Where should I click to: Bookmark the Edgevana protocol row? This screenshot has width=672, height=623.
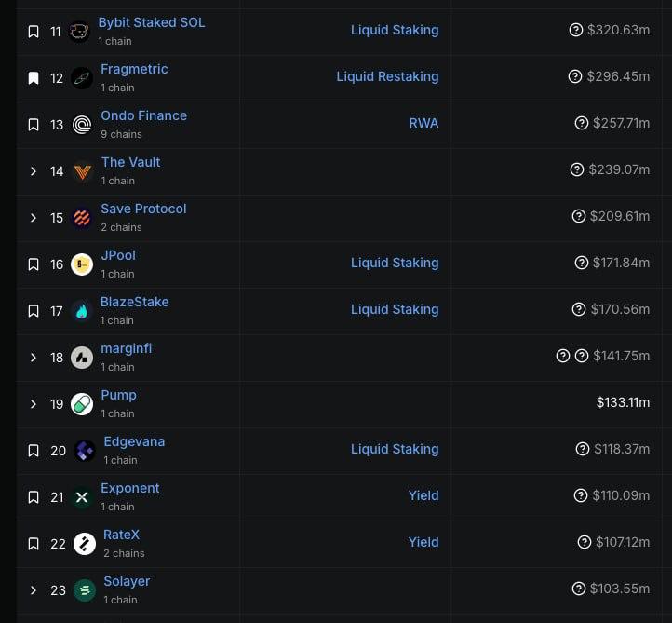coord(34,451)
